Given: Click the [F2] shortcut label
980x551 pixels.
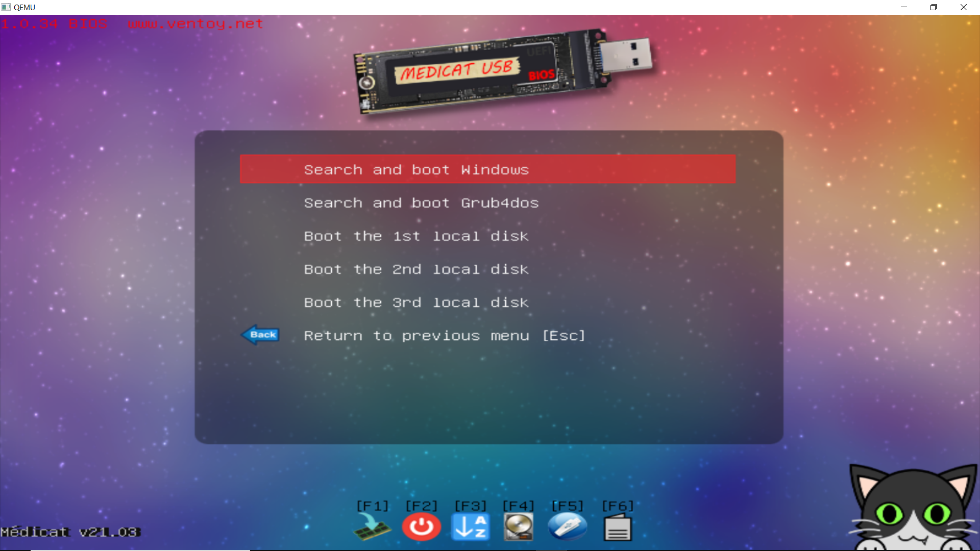Looking at the screenshot, I should pyautogui.click(x=422, y=506).
